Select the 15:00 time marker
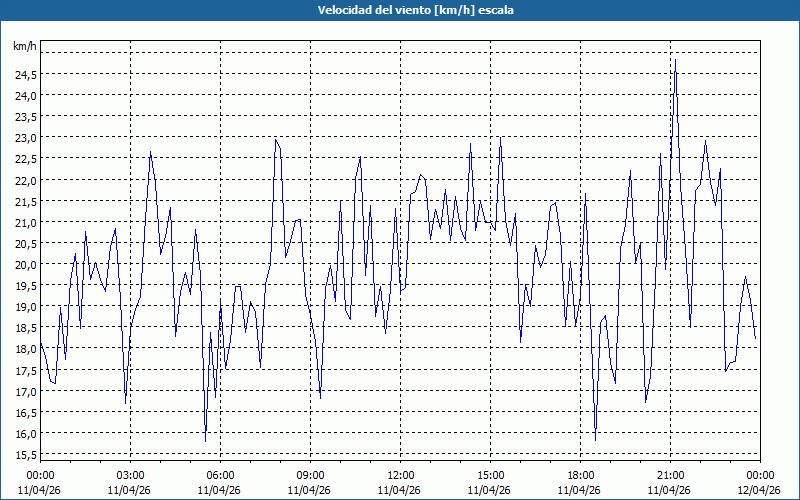The height and width of the screenshot is (500, 800). point(490,475)
